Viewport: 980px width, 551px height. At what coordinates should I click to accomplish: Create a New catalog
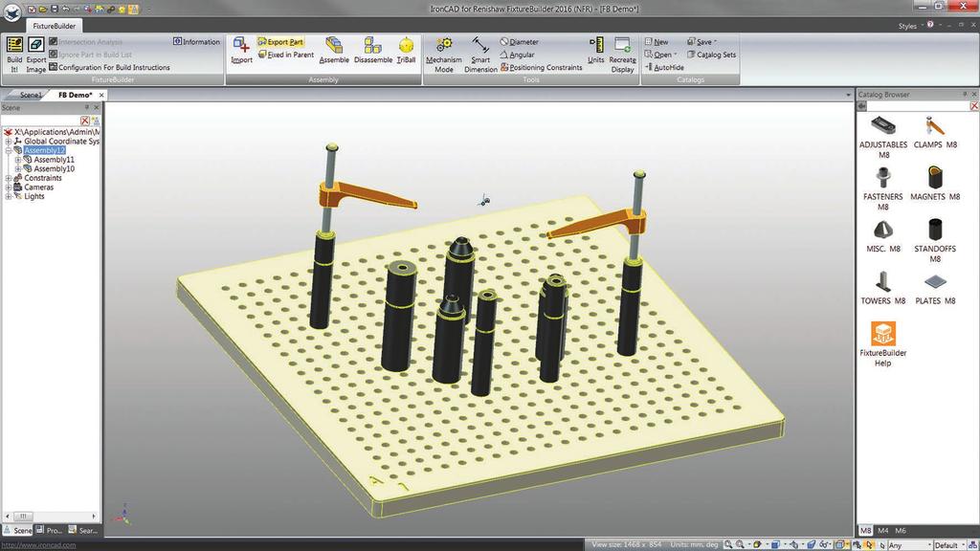pyautogui.click(x=657, y=42)
